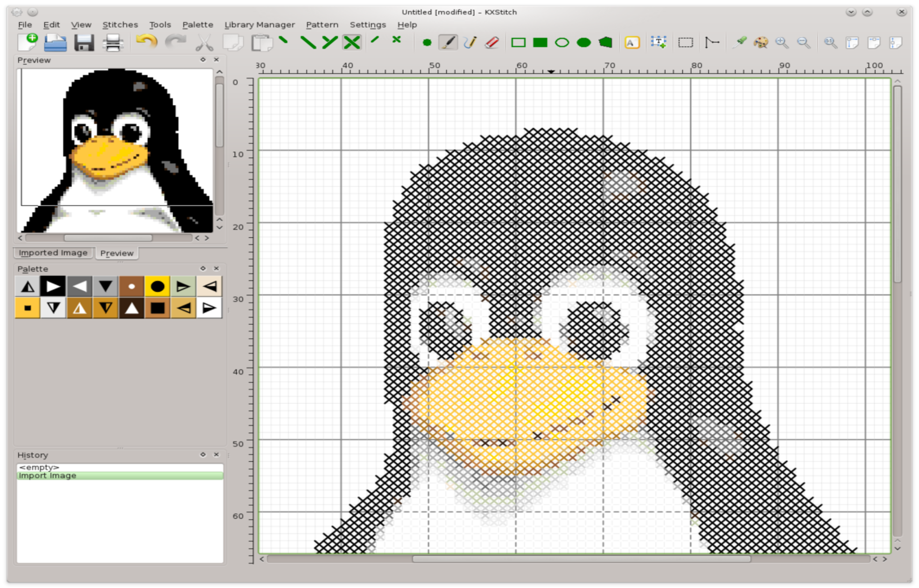Click the canvas vertical scrollbar handle
The height and width of the screenshot is (588, 919).
(897, 184)
